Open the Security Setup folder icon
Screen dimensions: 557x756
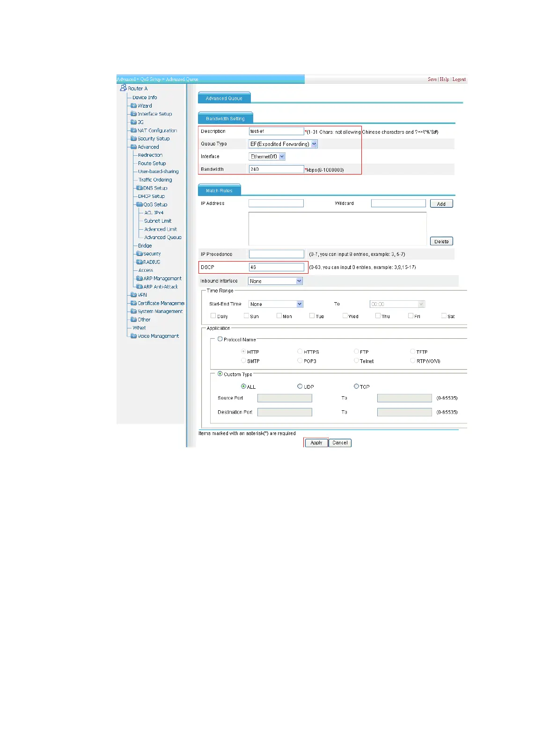point(133,138)
